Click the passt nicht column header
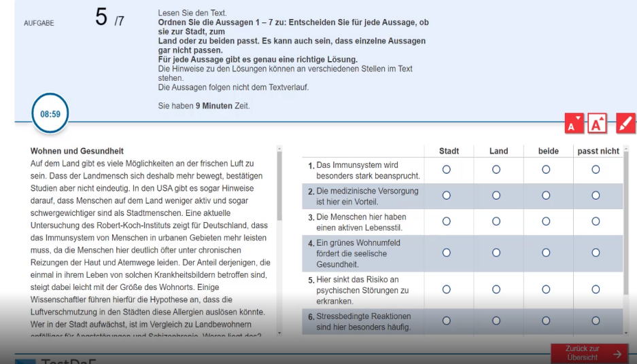Image resolution: width=637 pixels, height=364 pixels. click(x=598, y=151)
